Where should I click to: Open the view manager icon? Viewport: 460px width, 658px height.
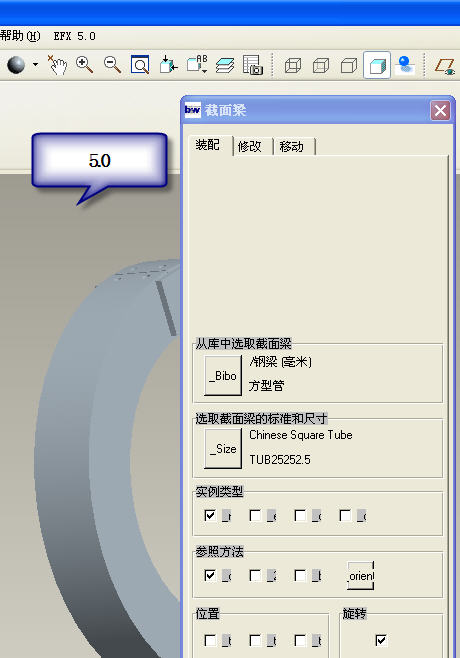tap(253, 65)
